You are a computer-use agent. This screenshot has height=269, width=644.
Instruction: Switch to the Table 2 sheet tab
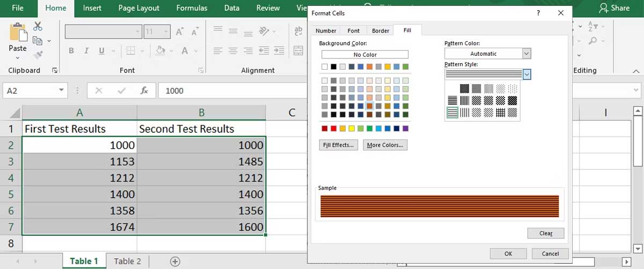tap(127, 261)
